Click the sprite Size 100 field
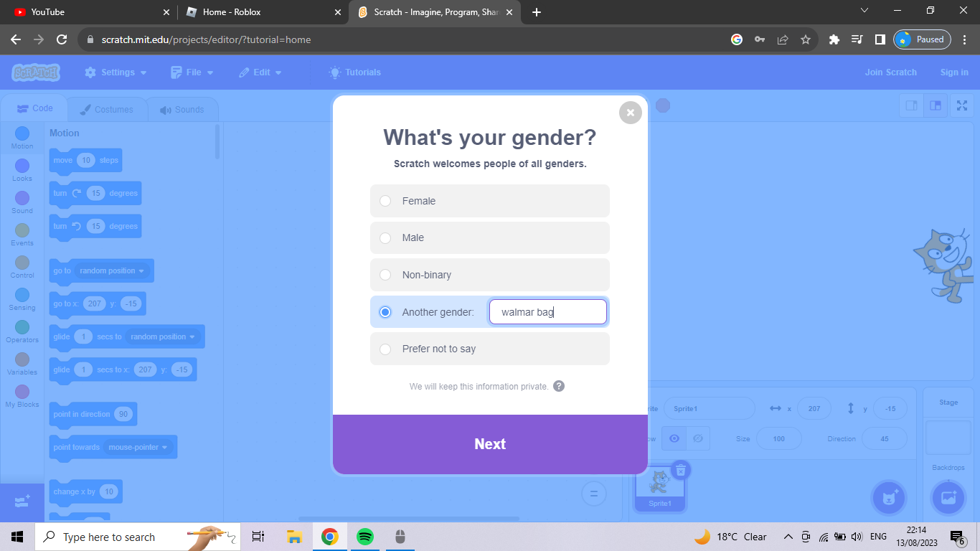Screen dimensions: 980x551 (779, 438)
